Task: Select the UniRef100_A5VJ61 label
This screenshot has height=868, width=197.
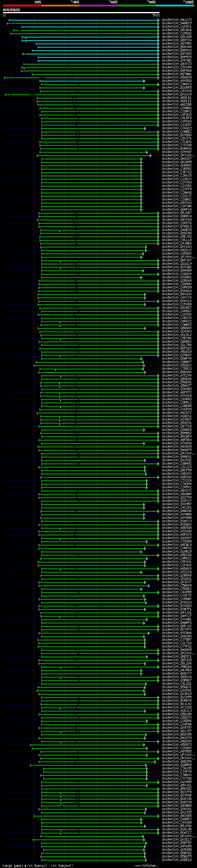Action: (x=177, y=785)
